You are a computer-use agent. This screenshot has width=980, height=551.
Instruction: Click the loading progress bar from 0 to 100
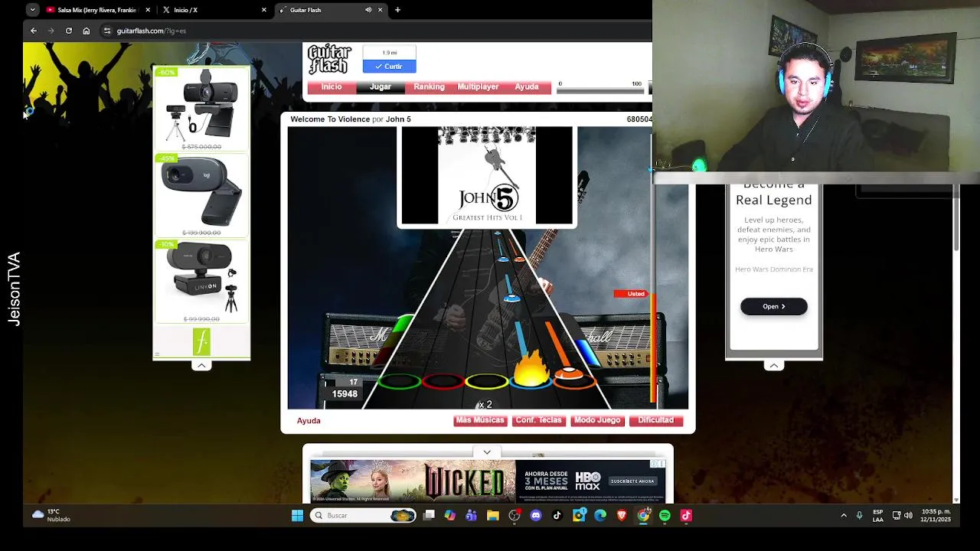tap(600, 90)
